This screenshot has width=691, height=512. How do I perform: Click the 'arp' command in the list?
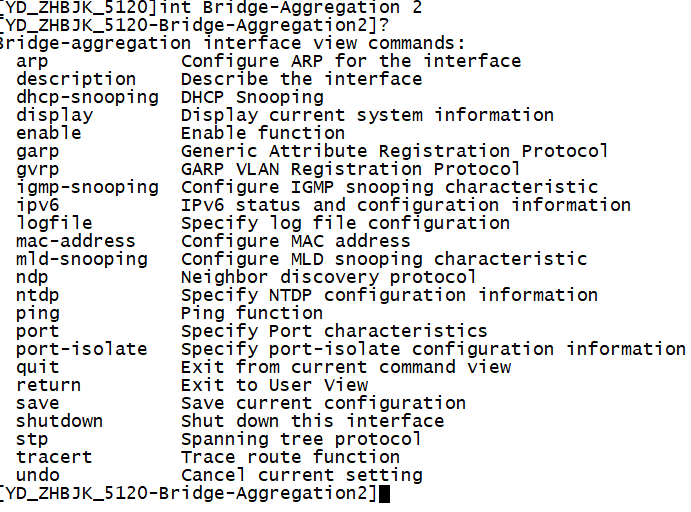pos(32,61)
